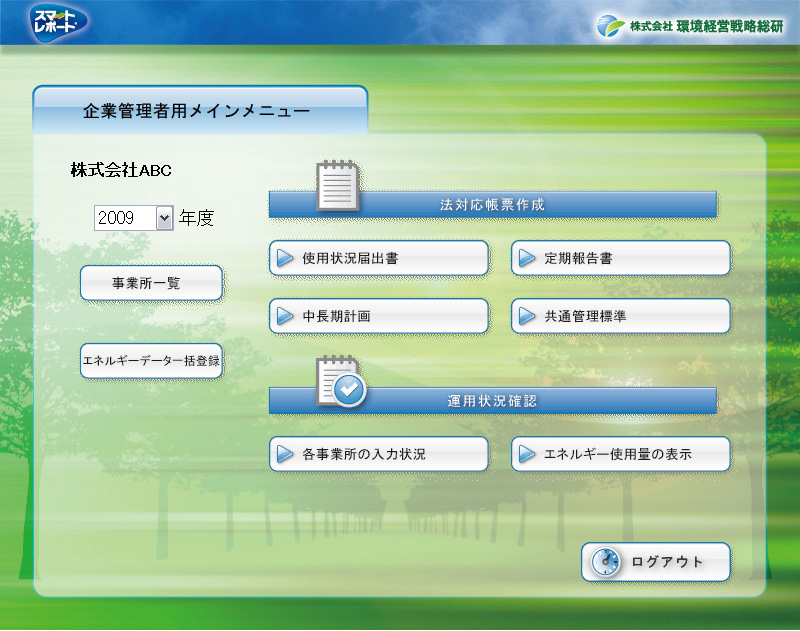The width and height of the screenshot is (800, 631).
Task: Open the 使用状況届出書 form
Action: (x=379, y=258)
